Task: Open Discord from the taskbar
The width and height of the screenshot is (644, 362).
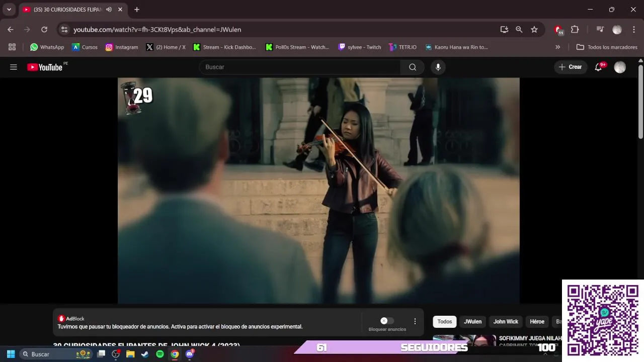Action: tap(189, 354)
